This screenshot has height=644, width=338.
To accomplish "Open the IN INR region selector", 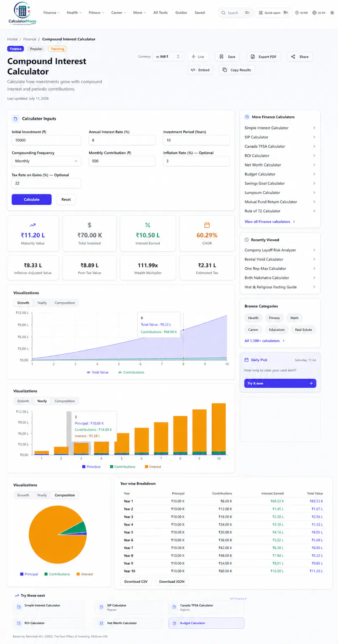I will click(302, 13).
